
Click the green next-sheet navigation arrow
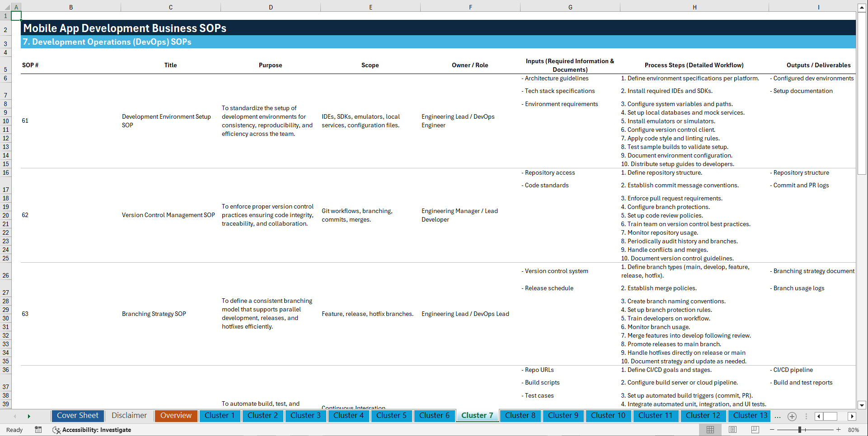coord(29,416)
